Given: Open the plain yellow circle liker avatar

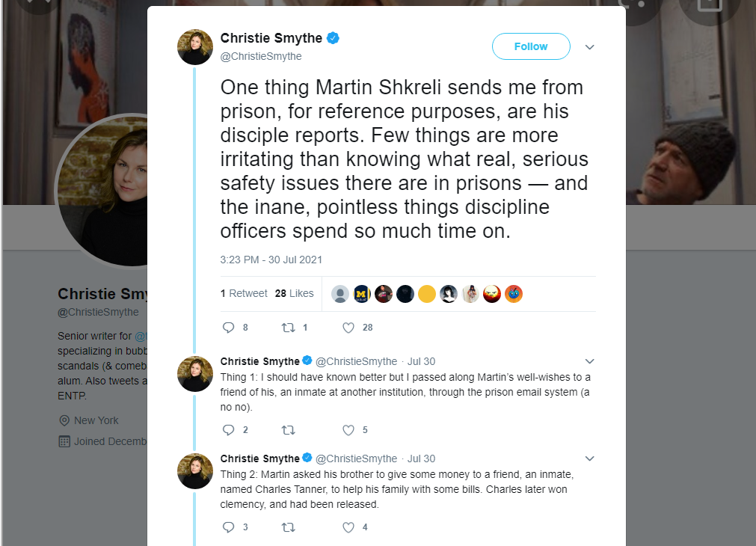Looking at the screenshot, I should [427, 294].
